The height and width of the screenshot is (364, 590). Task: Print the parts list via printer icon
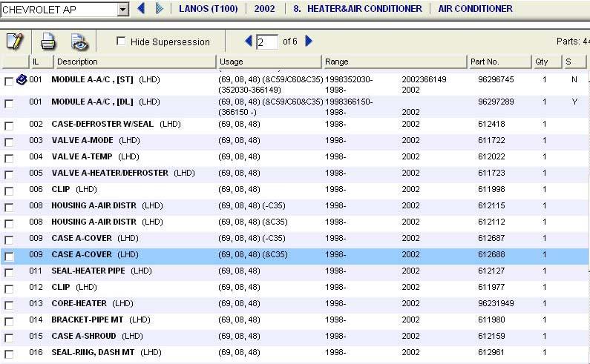click(48, 42)
